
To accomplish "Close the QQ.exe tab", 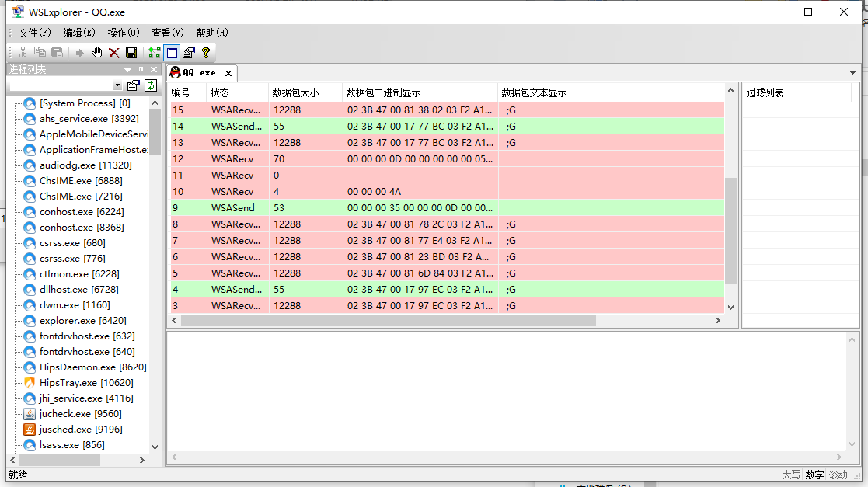I will tap(228, 73).
